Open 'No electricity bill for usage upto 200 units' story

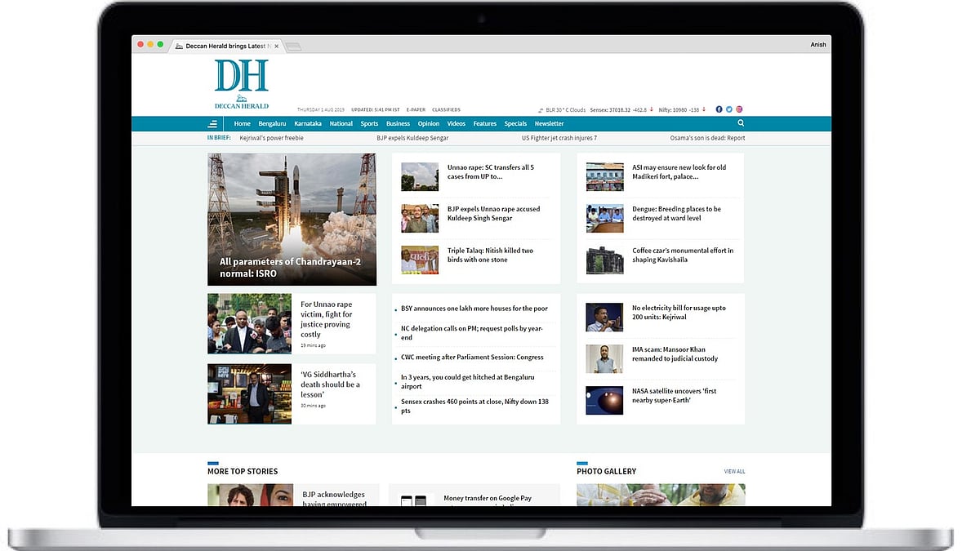679,313
